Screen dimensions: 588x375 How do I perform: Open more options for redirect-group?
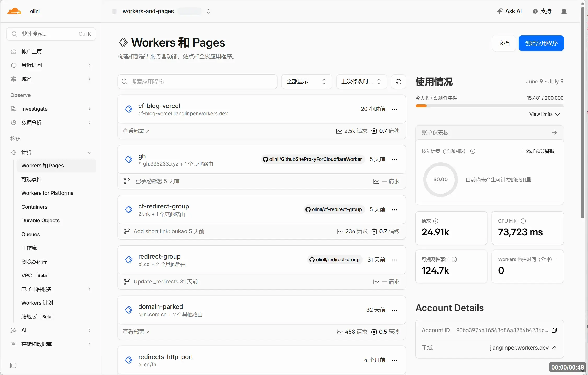(x=395, y=260)
